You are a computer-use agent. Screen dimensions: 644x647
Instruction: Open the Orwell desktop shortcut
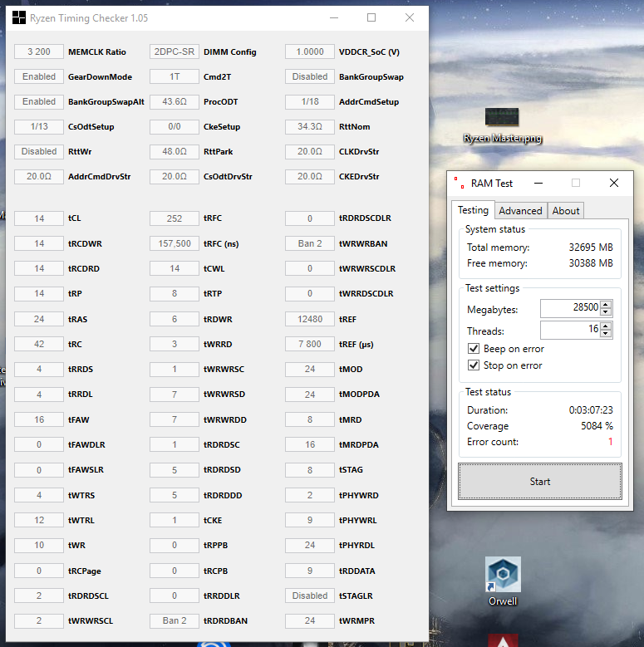503,582
